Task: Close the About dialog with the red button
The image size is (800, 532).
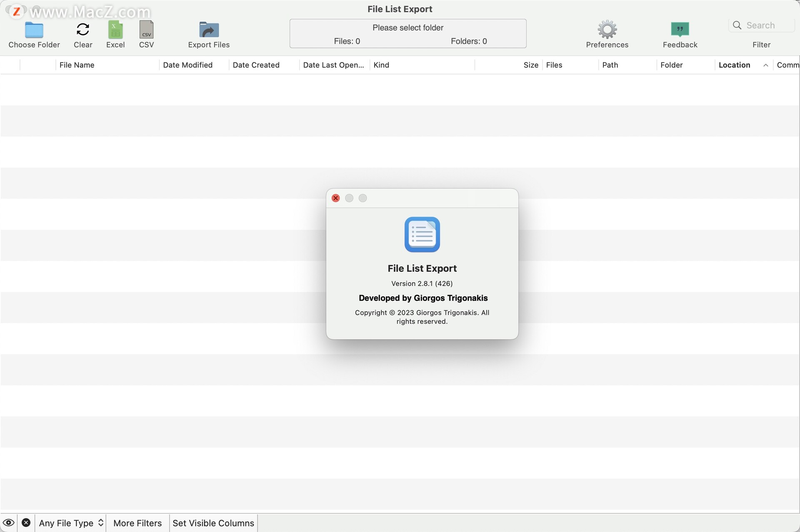Action: (335, 198)
